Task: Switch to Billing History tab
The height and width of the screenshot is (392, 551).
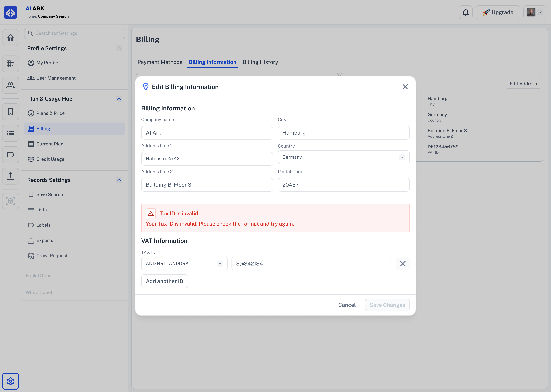Action: pyautogui.click(x=260, y=62)
